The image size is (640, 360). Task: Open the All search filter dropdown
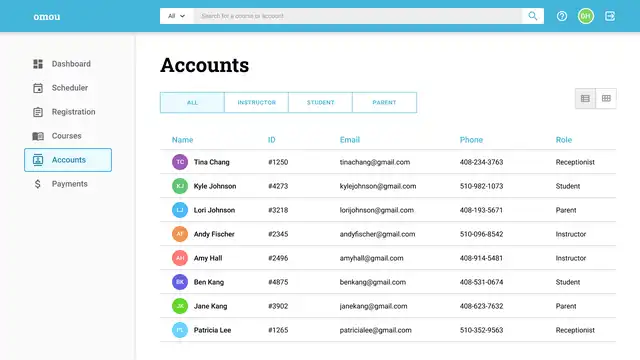[x=177, y=16]
